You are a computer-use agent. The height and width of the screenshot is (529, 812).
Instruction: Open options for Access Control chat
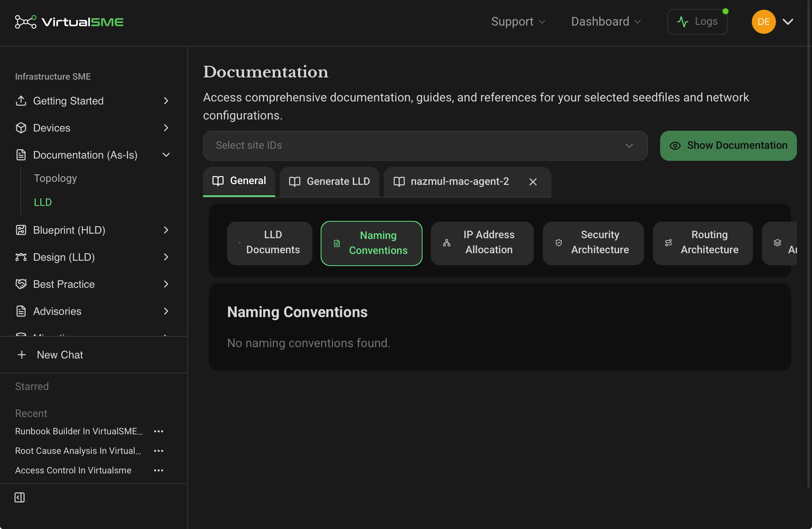point(159,470)
